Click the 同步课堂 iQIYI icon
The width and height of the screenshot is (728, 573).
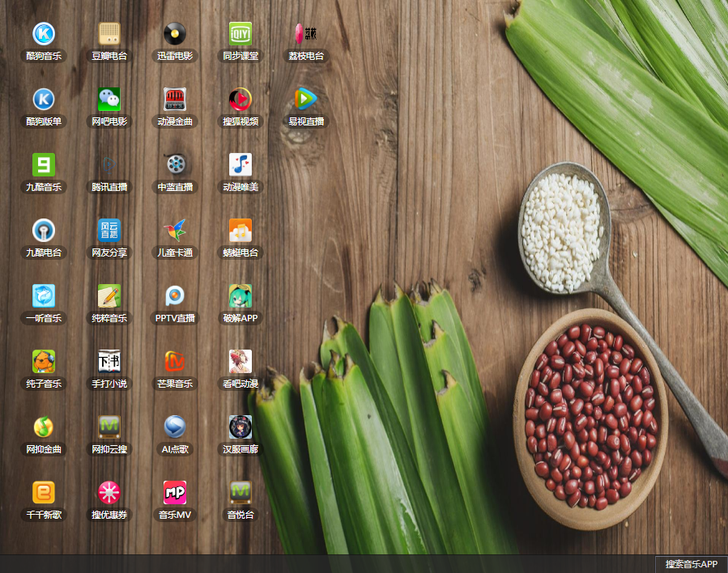[x=241, y=34]
